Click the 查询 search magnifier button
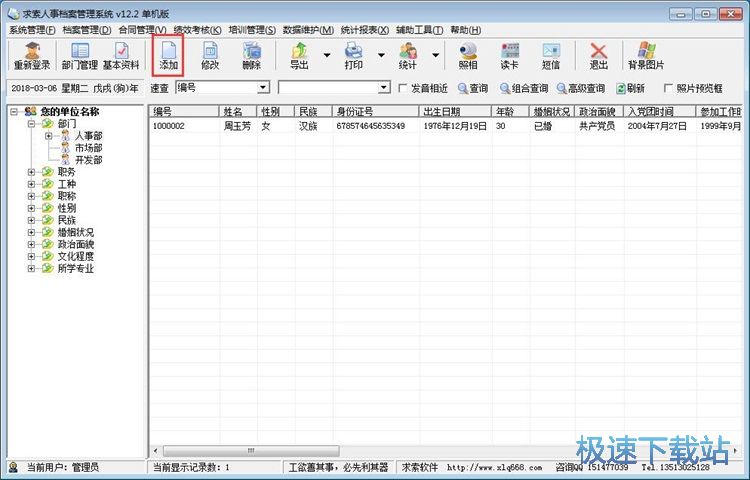The height and width of the screenshot is (480, 750). [x=473, y=88]
